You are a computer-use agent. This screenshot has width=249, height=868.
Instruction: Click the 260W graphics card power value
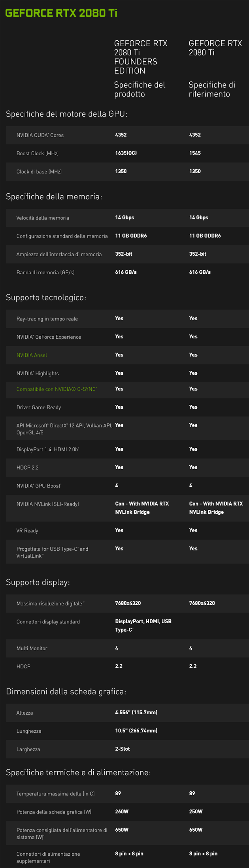click(122, 811)
